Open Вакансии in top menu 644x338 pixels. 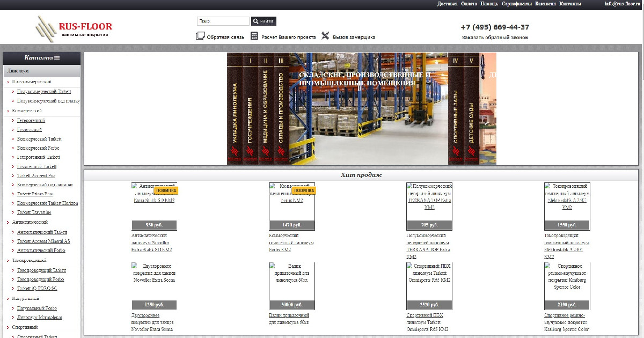[x=545, y=4]
